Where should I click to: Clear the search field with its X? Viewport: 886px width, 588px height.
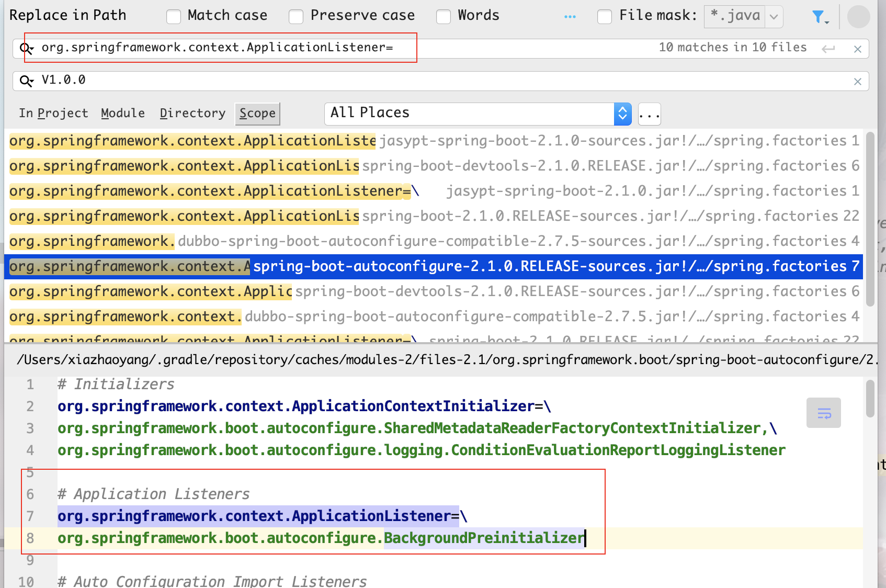[857, 49]
